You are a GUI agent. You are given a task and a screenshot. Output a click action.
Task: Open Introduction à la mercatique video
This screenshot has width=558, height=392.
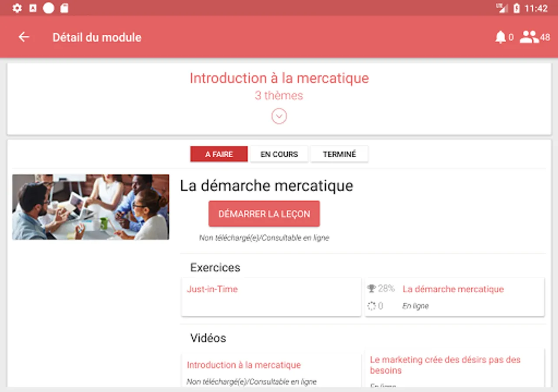(271, 369)
